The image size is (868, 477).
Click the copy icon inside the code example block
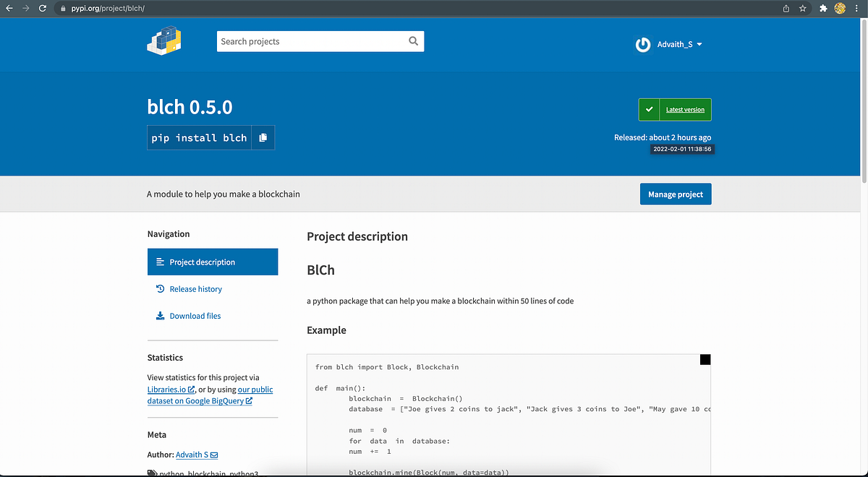tap(705, 359)
